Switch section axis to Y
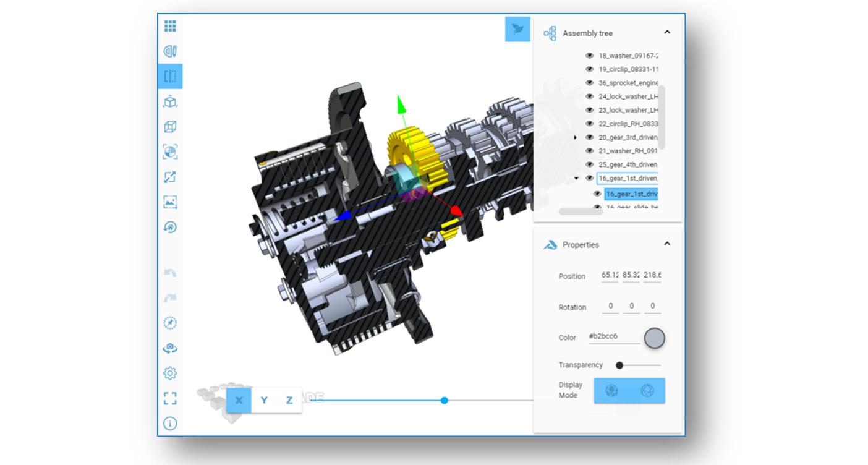The width and height of the screenshot is (868, 465). (x=264, y=401)
